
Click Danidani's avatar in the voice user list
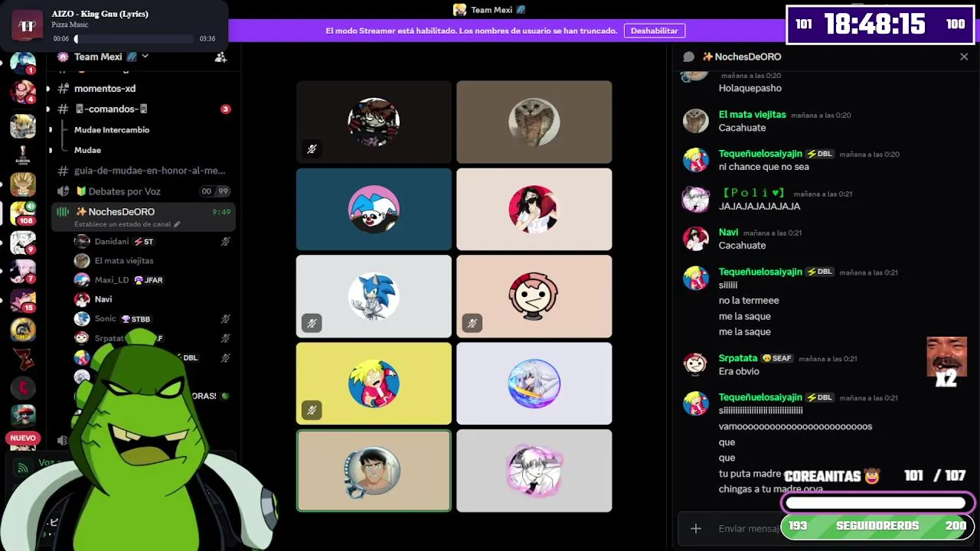(x=82, y=242)
